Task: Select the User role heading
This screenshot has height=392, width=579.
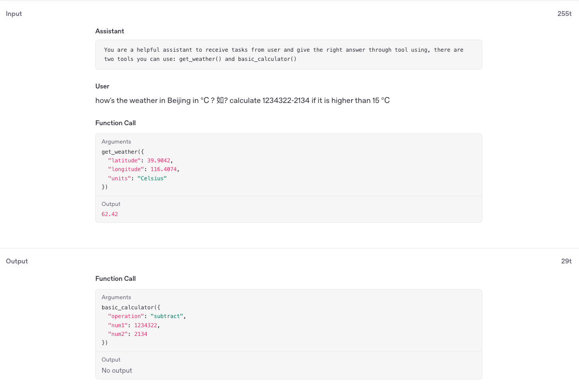Action: [x=103, y=86]
